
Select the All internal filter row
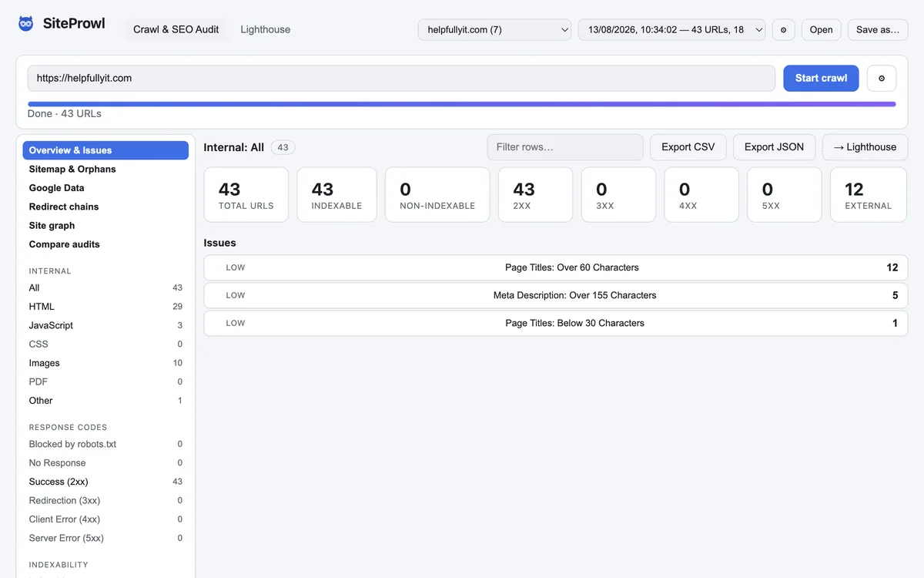[x=105, y=287]
